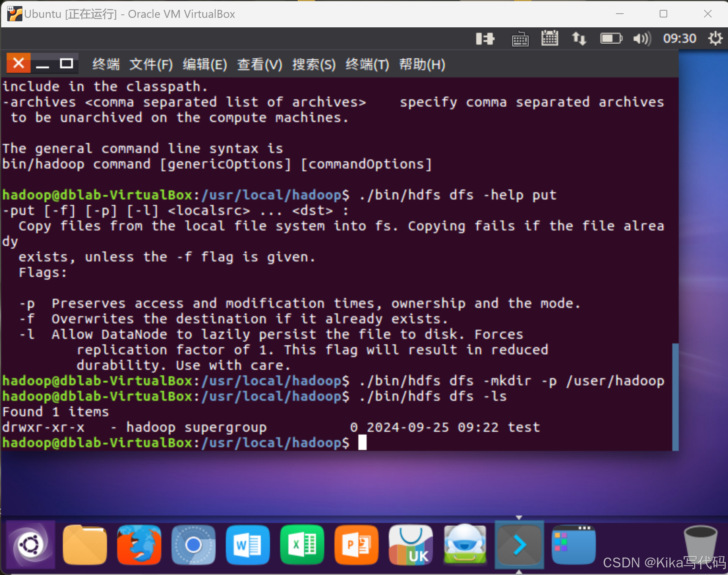
Task: Click the battery indicator in the top bar
Action: tap(611, 38)
